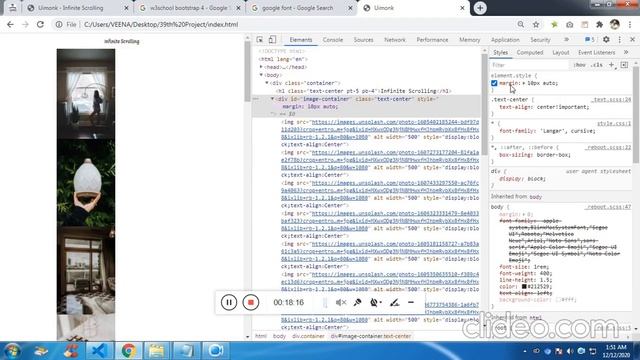Open the Security tab

coord(540,40)
